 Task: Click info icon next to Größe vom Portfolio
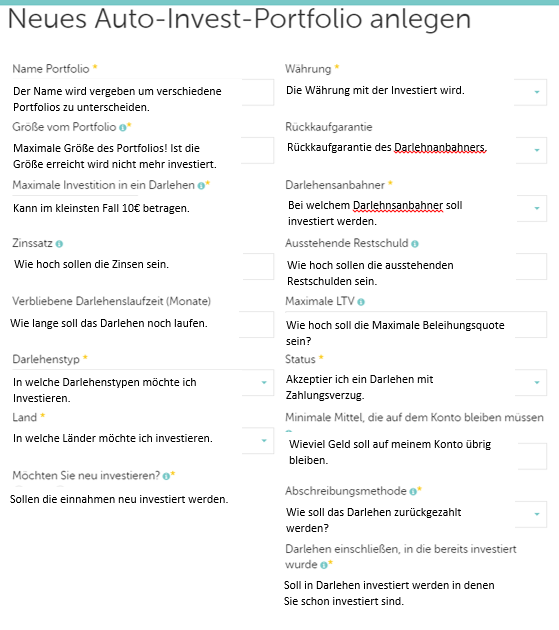[x=122, y=128]
